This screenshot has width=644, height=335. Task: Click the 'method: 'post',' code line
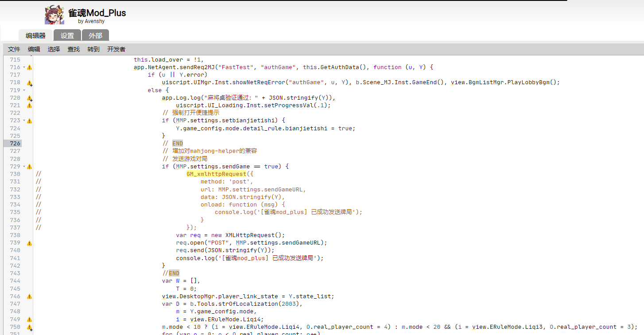tap(227, 182)
